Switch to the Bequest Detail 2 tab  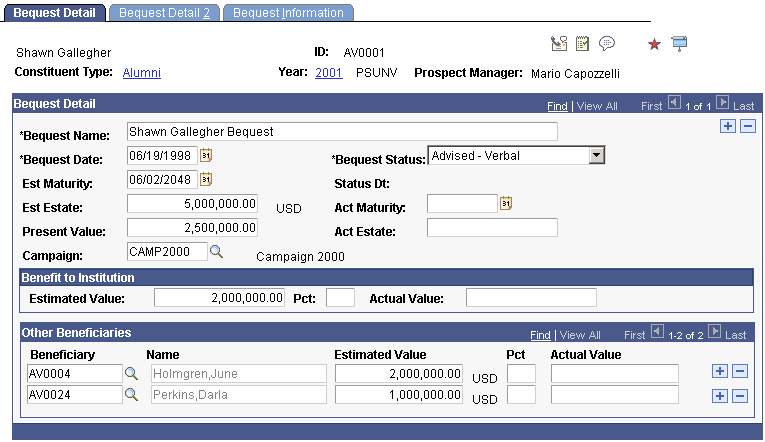[x=164, y=13]
